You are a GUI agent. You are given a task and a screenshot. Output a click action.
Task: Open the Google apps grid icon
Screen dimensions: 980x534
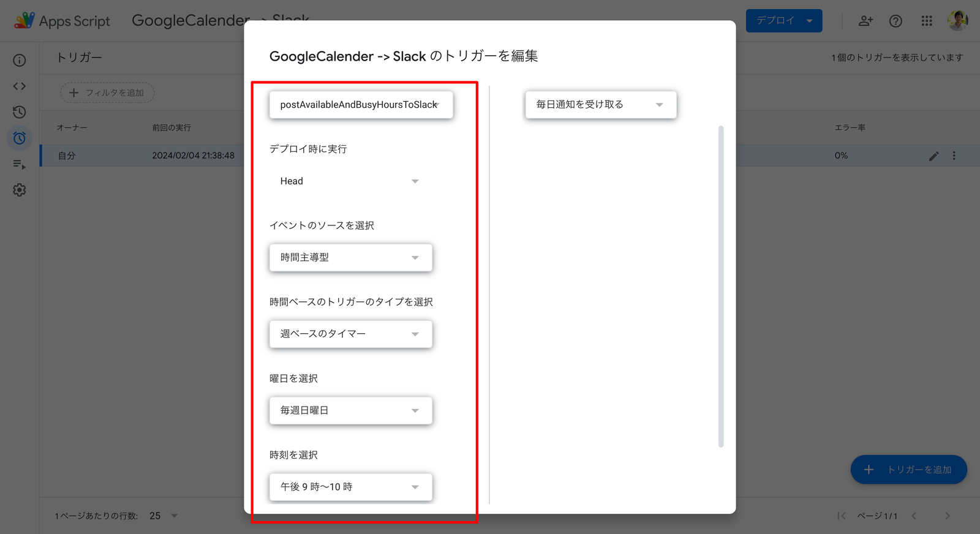click(x=927, y=21)
